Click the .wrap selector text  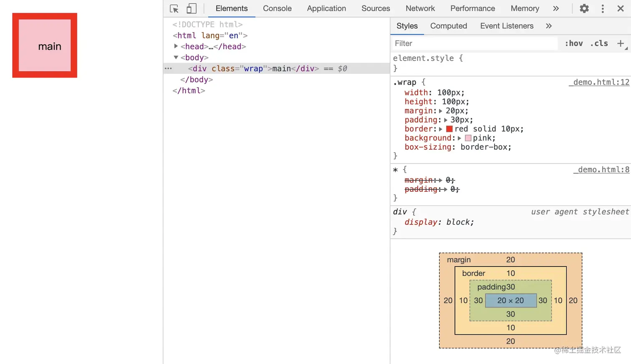click(405, 82)
